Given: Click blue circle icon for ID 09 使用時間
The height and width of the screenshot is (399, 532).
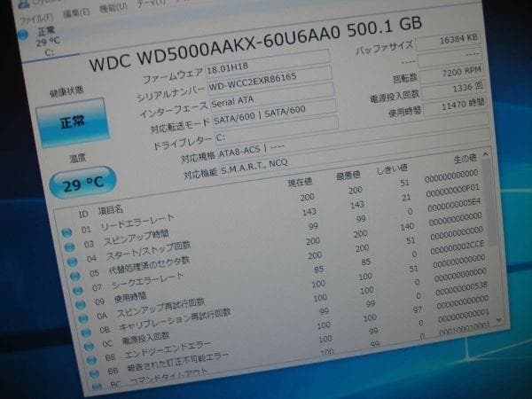Looking at the screenshot, I should pyautogui.click(x=81, y=304).
